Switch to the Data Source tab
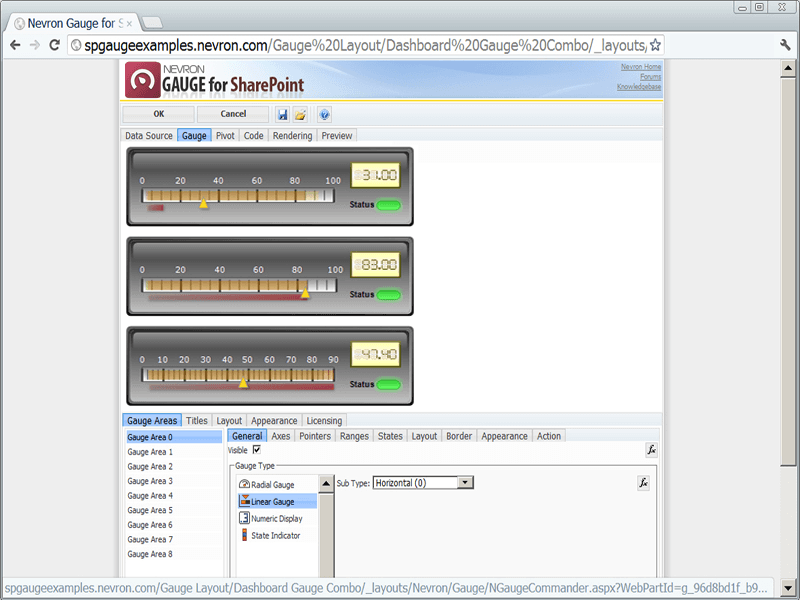Image resolution: width=800 pixels, height=600 pixels. pyautogui.click(x=149, y=136)
